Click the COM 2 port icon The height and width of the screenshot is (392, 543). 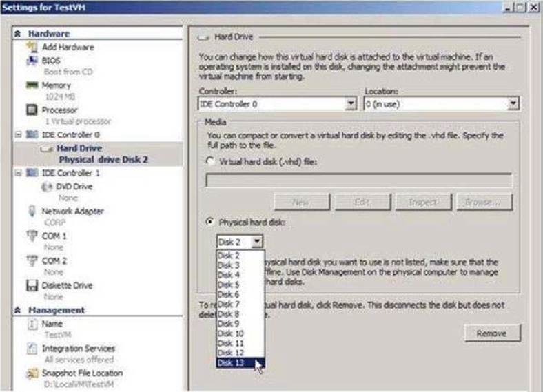click(x=32, y=260)
